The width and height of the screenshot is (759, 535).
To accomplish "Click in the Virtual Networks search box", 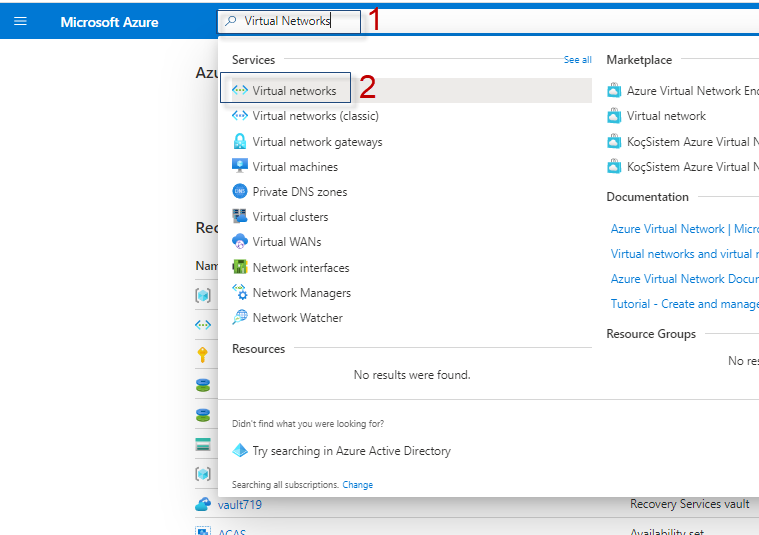I will click(x=289, y=21).
